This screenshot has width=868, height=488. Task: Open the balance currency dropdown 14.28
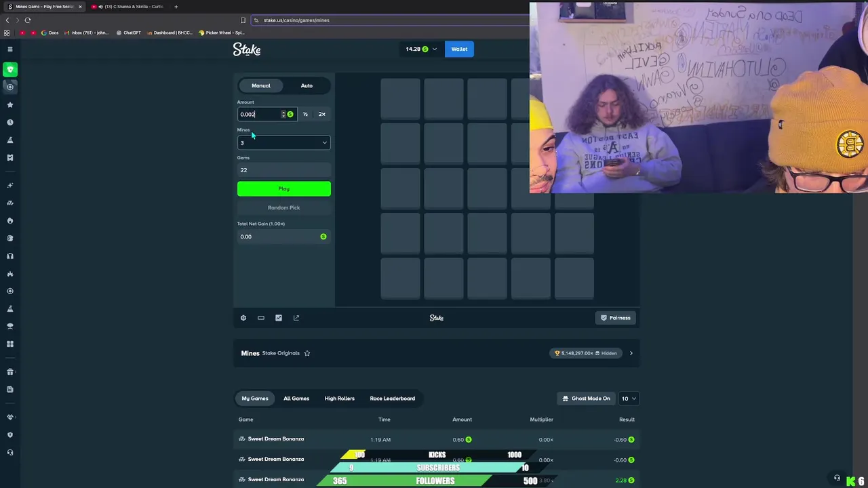point(421,49)
